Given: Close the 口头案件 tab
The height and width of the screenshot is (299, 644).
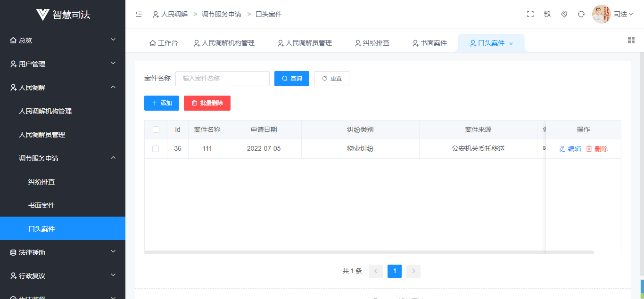Looking at the screenshot, I should (511, 43).
